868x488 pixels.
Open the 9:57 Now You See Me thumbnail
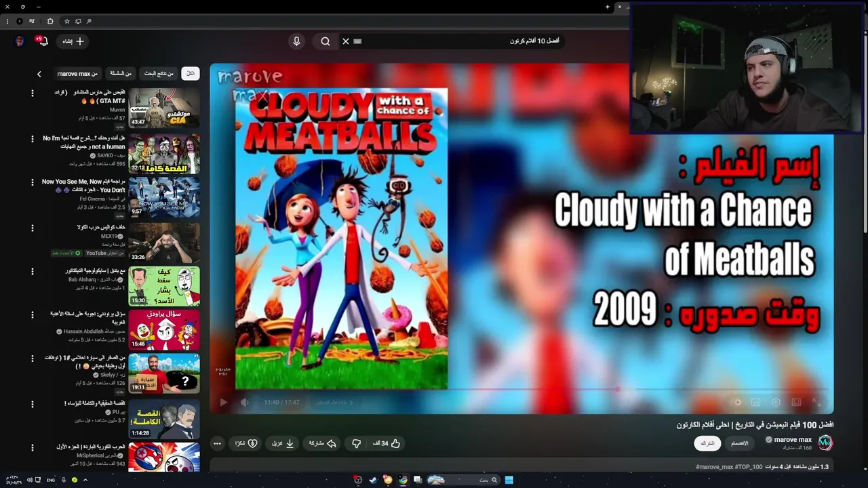(164, 197)
